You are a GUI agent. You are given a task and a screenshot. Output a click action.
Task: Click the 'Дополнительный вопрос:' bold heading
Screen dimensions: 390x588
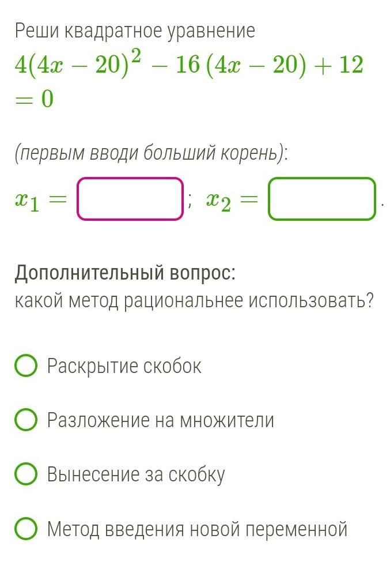click(x=125, y=273)
